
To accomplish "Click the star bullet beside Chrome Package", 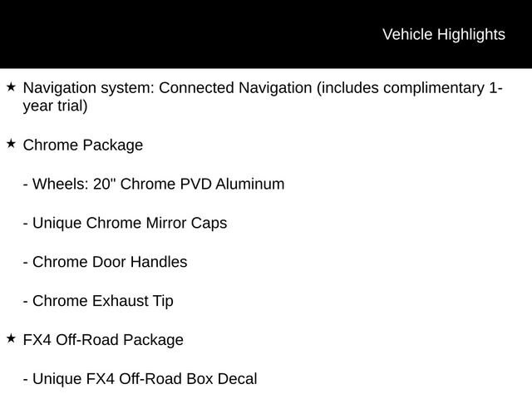I will tap(11, 144).
